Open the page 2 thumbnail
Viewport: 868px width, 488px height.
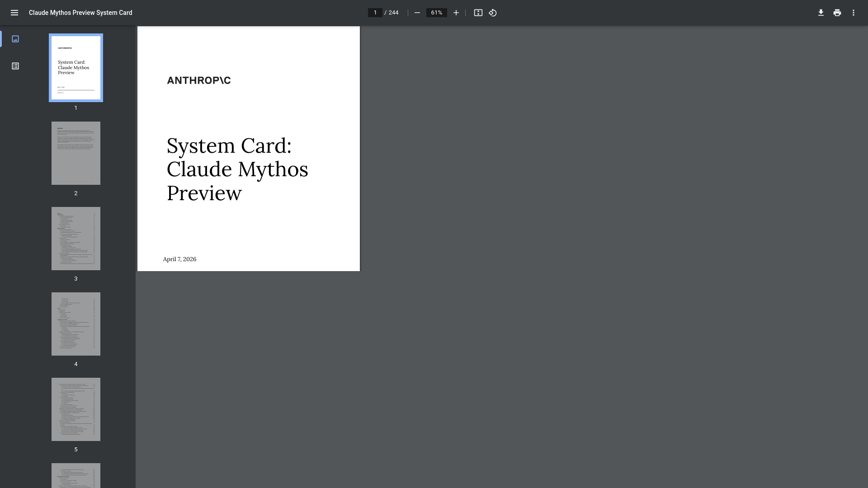pos(76,153)
